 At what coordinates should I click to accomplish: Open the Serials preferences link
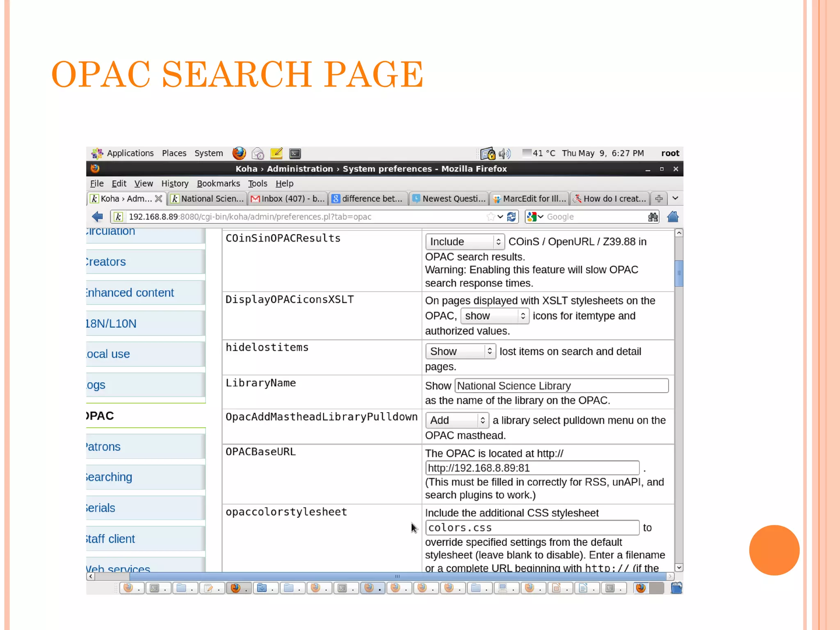(100, 508)
